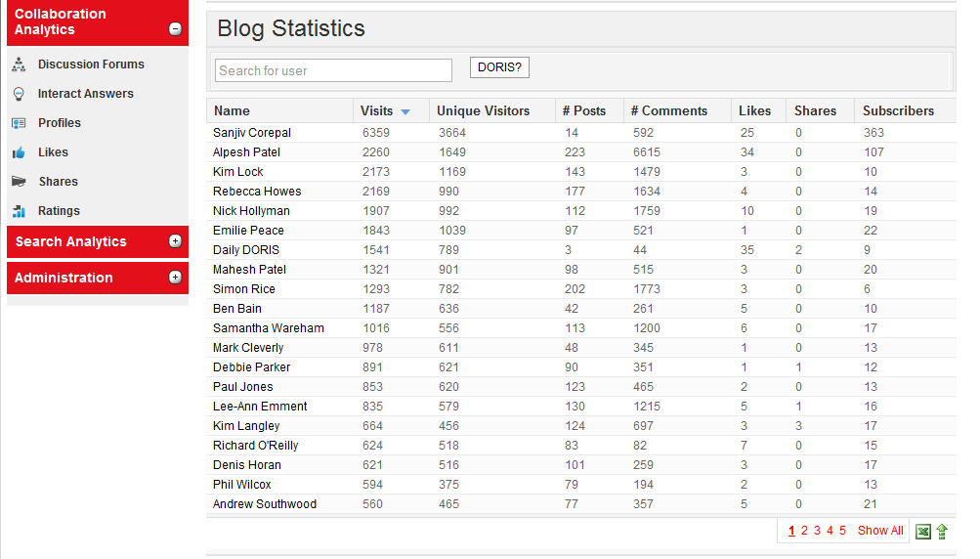
Task: Click the Interact Answers lightbulb icon
Action: point(19,94)
